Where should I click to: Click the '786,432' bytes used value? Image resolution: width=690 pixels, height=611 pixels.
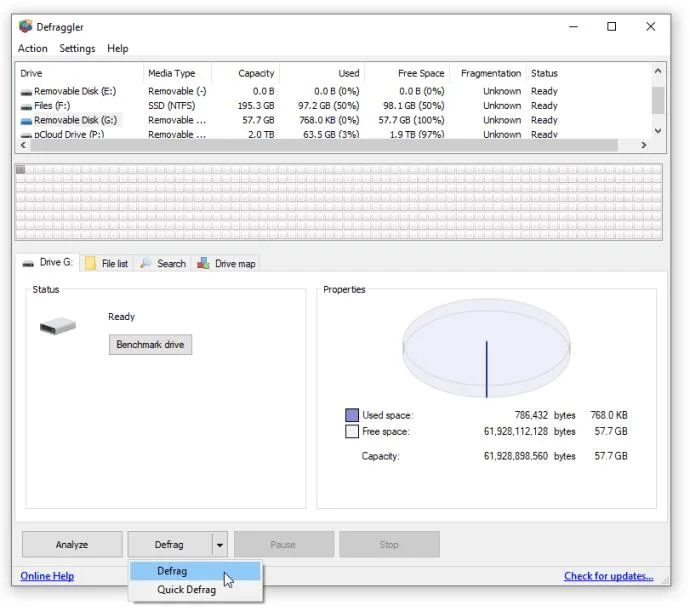(x=531, y=415)
